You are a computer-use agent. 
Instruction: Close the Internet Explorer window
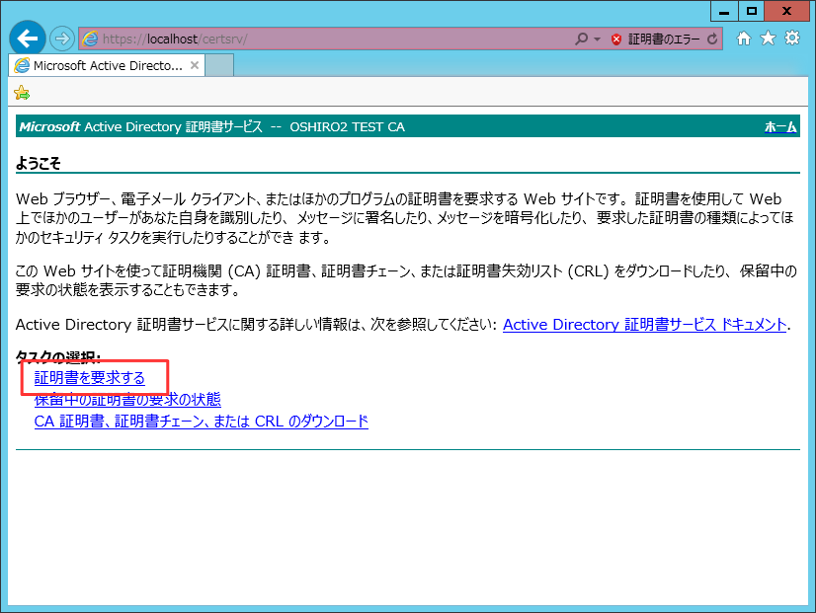click(x=787, y=11)
